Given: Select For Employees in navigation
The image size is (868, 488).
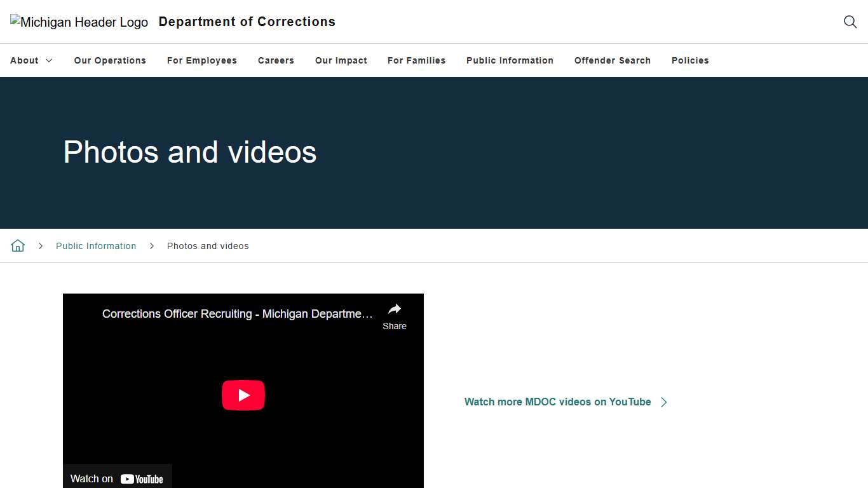Looking at the screenshot, I should click(x=201, y=60).
